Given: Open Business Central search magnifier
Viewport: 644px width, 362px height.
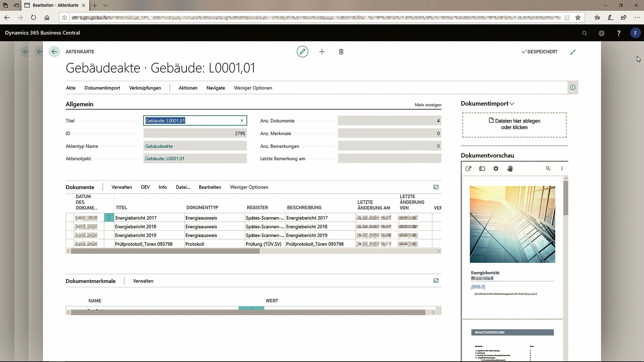Looking at the screenshot, I should point(584,33).
